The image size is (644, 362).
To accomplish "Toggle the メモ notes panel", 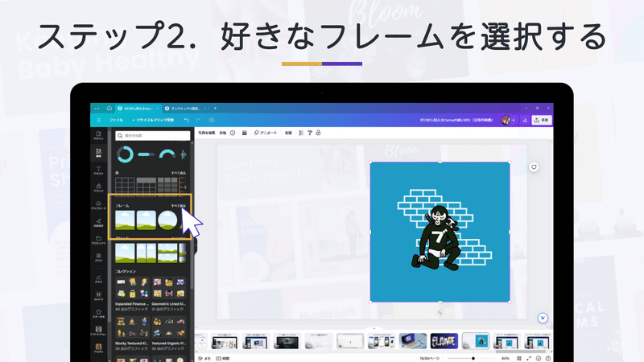I will tap(204, 358).
